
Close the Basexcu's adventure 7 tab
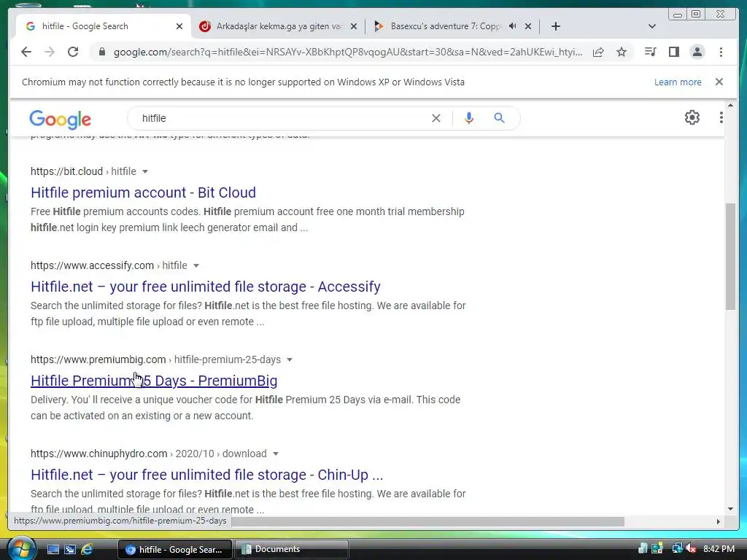[528, 26]
